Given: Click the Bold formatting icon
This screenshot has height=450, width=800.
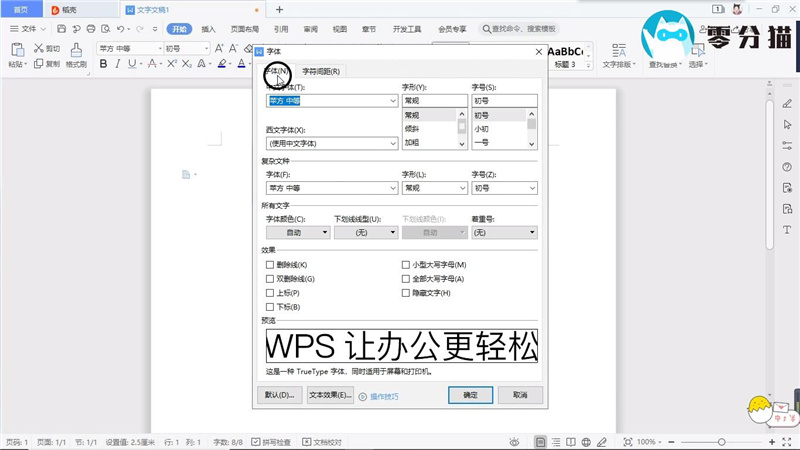Looking at the screenshot, I should tap(103, 64).
